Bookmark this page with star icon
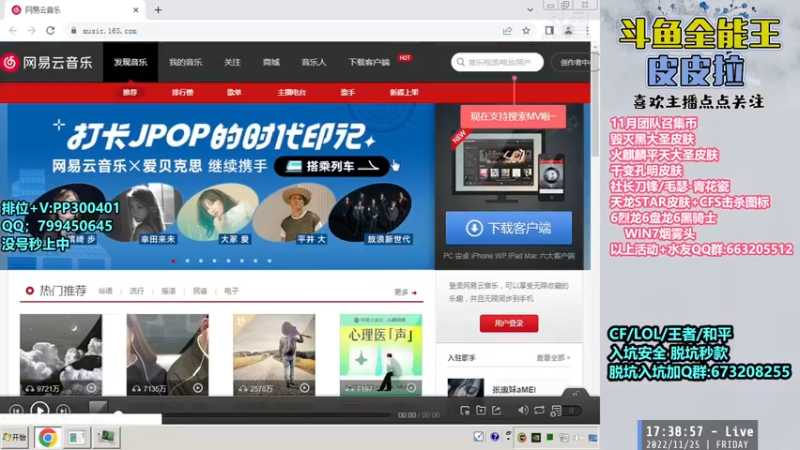 [526, 31]
